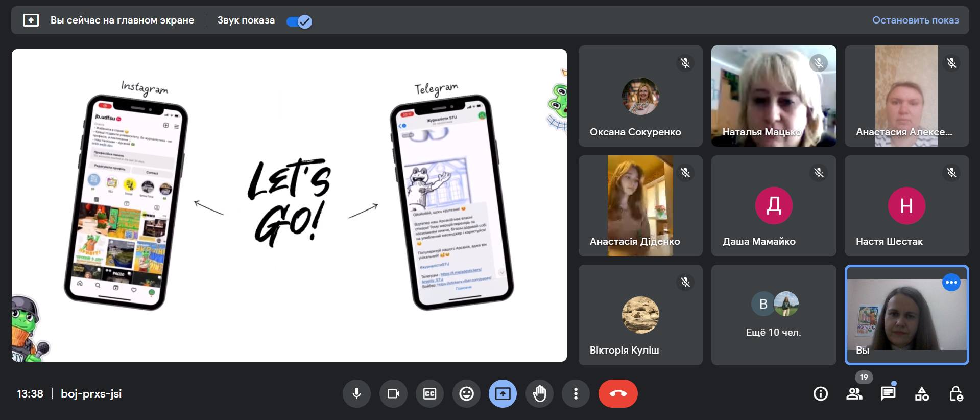Open the emoji reactions button

[x=466, y=393]
